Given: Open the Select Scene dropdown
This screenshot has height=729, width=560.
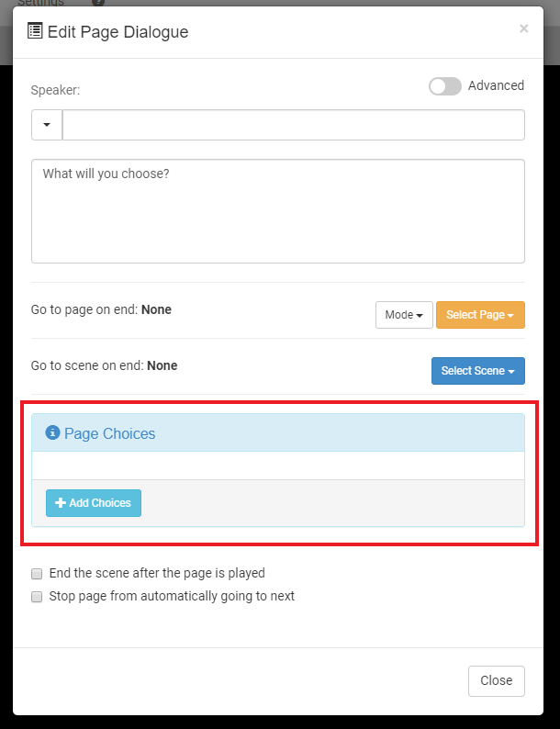Looking at the screenshot, I should point(477,371).
